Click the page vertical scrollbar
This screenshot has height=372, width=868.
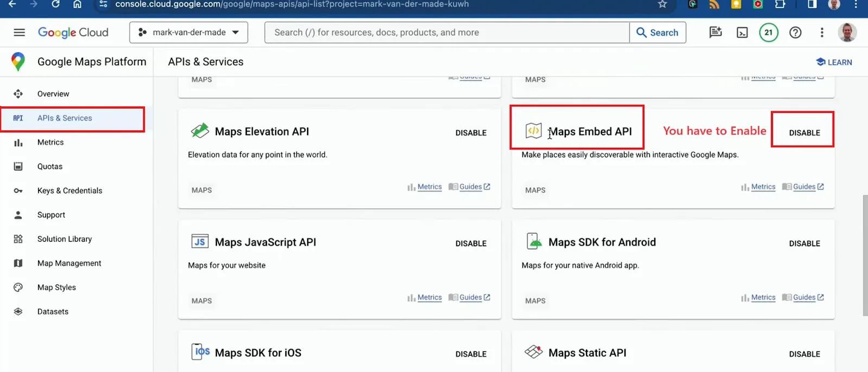[x=865, y=255]
